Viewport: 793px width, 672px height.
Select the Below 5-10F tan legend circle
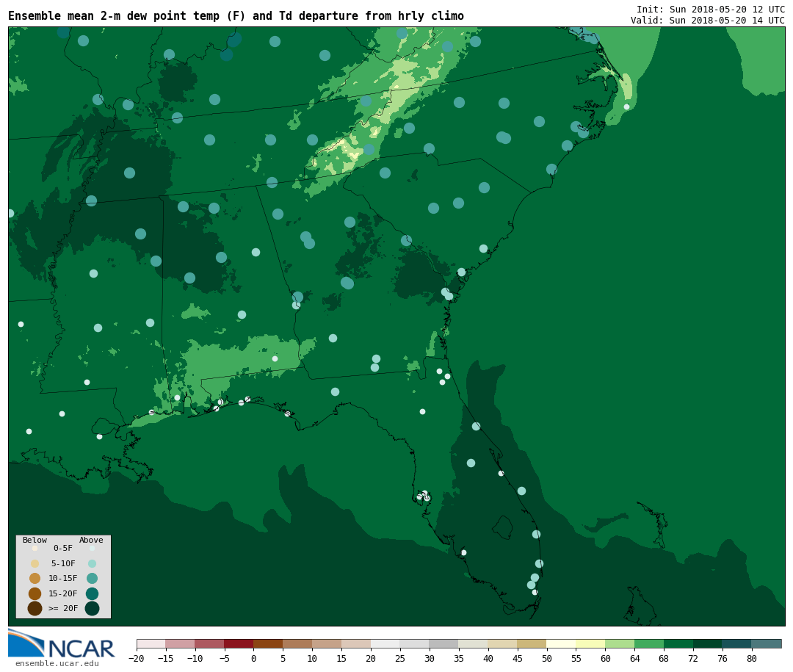(35, 564)
